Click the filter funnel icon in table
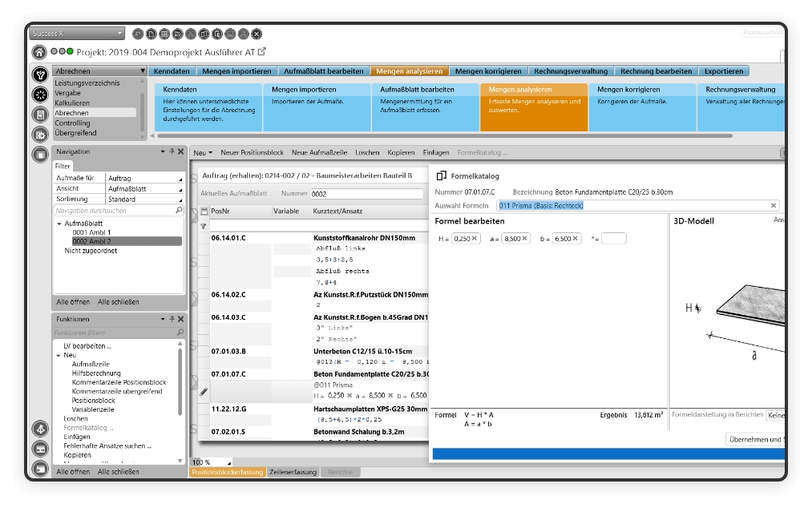 (204, 226)
